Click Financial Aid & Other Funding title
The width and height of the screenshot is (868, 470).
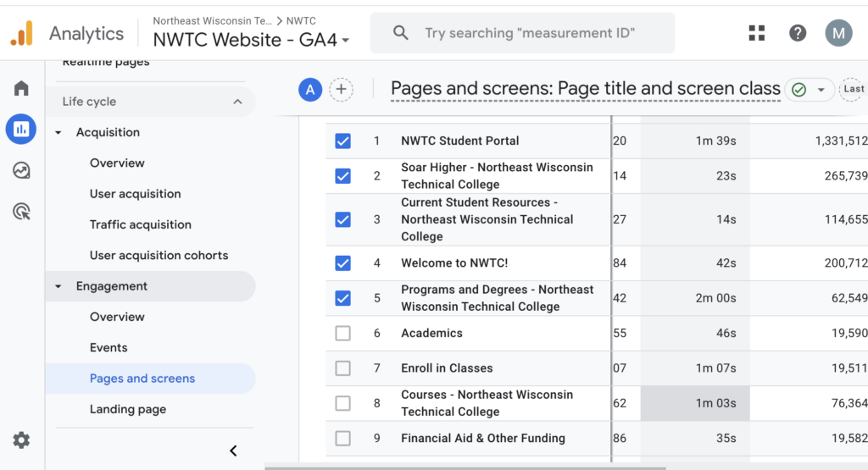coord(483,438)
